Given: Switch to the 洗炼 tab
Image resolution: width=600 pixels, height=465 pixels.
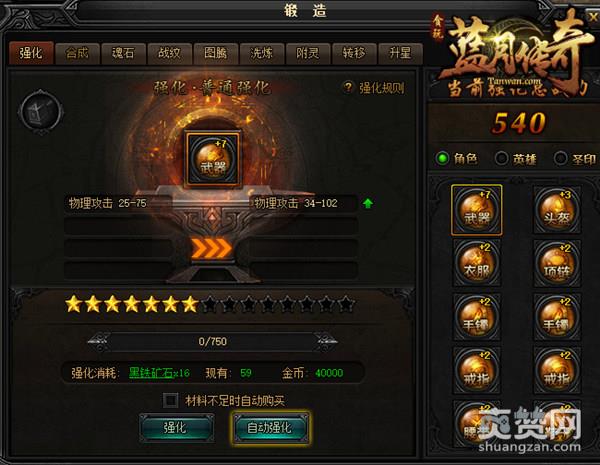Looking at the screenshot, I should click(x=262, y=53).
